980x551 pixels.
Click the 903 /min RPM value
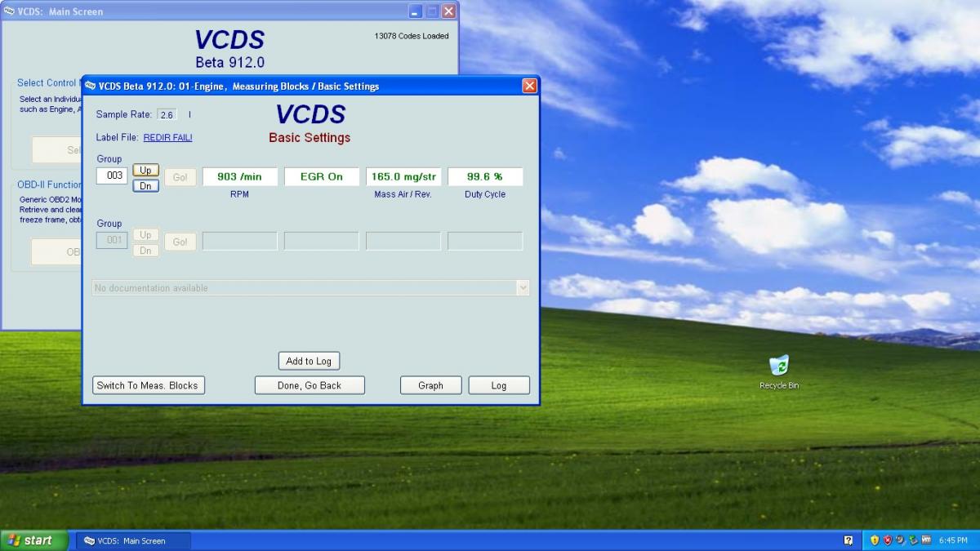[x=240, y=176]
